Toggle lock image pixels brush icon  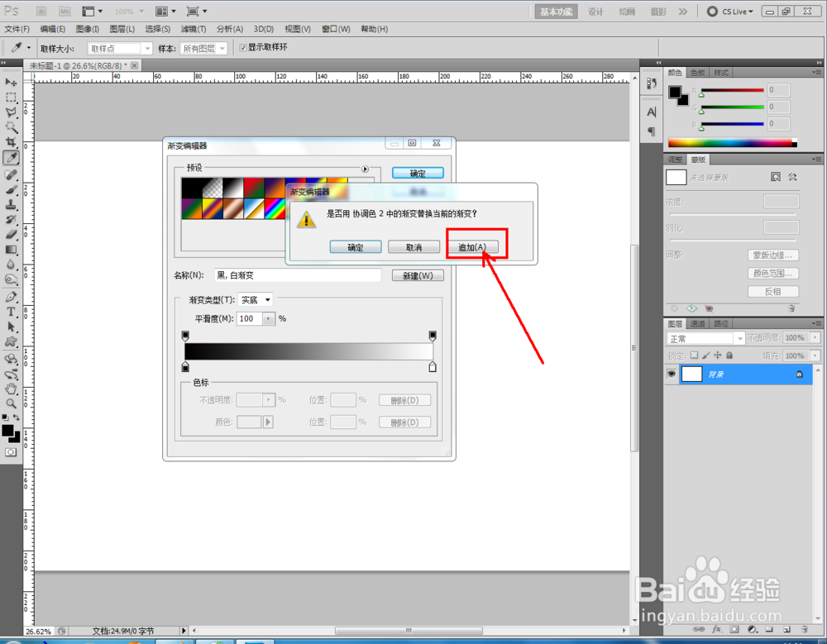706,355
